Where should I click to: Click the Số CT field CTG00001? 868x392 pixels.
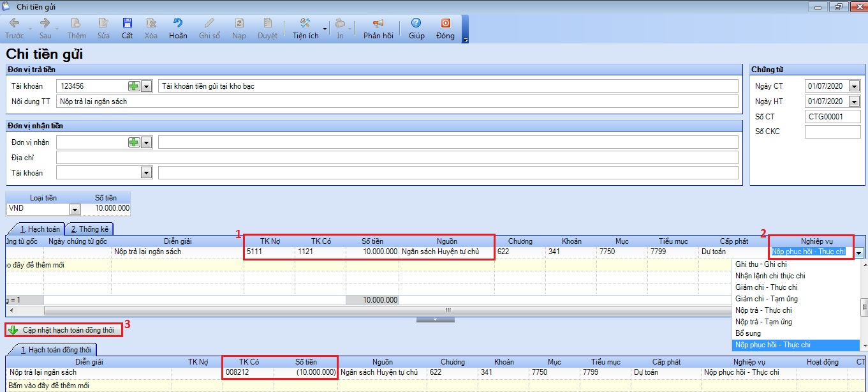[832, 117]
